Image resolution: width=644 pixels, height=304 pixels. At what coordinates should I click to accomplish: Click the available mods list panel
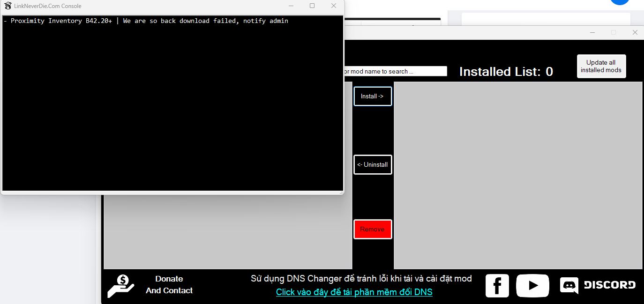click(x=228, y=231)
